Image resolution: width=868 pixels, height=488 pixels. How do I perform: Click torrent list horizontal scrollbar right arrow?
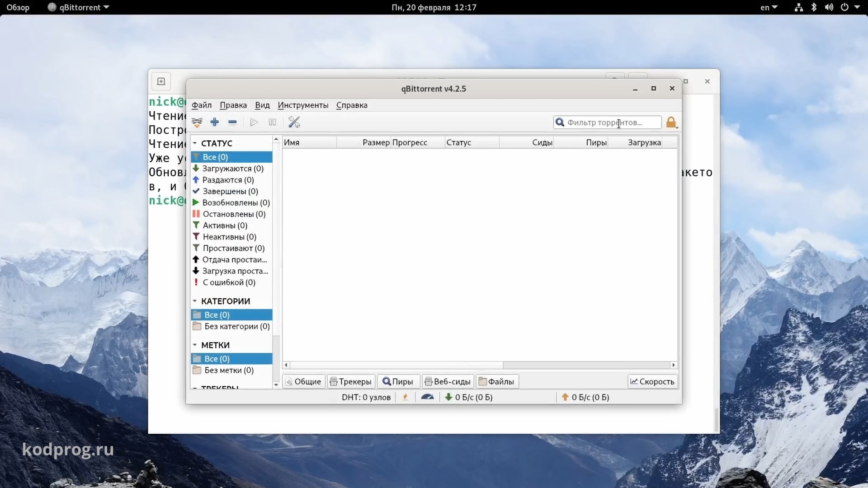[674, 365]
